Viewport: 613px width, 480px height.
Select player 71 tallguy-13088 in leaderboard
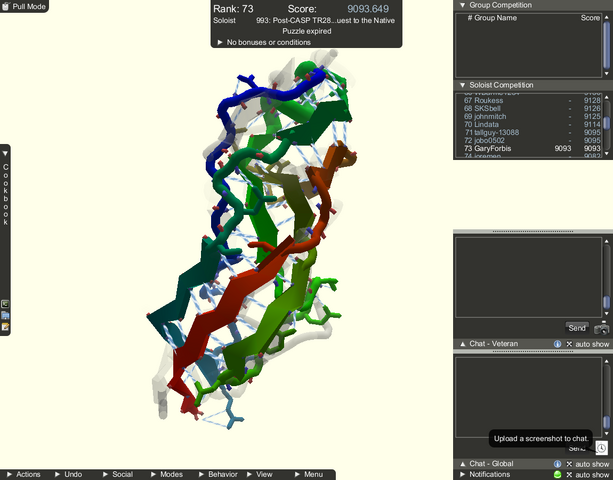click(532, 133)
